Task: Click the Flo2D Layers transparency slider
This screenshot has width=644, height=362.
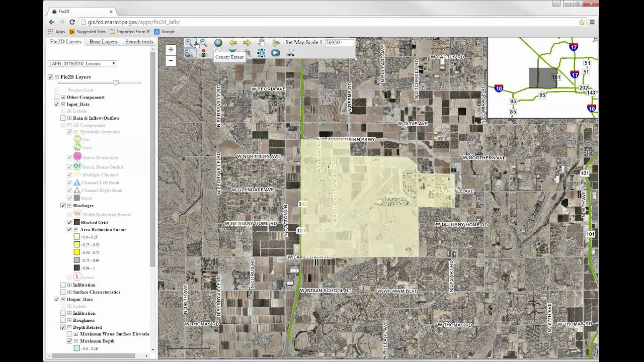Action: coord(116,83)
